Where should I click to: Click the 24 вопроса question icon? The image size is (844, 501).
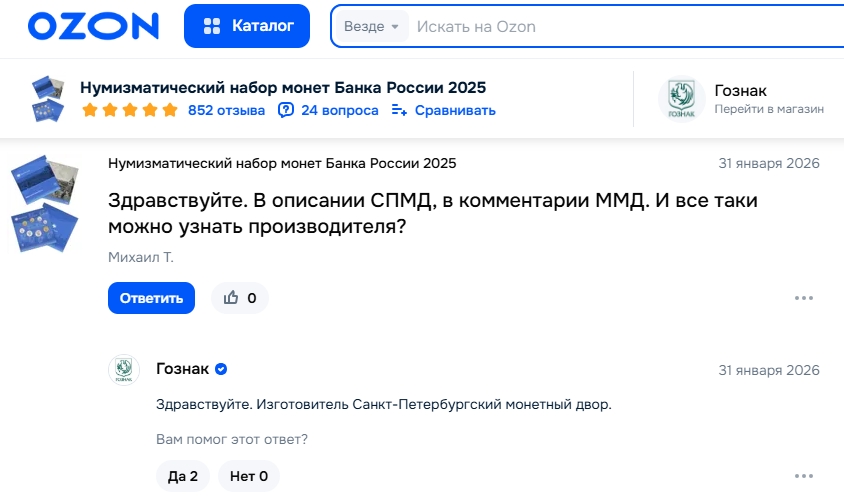pos(286,110)
